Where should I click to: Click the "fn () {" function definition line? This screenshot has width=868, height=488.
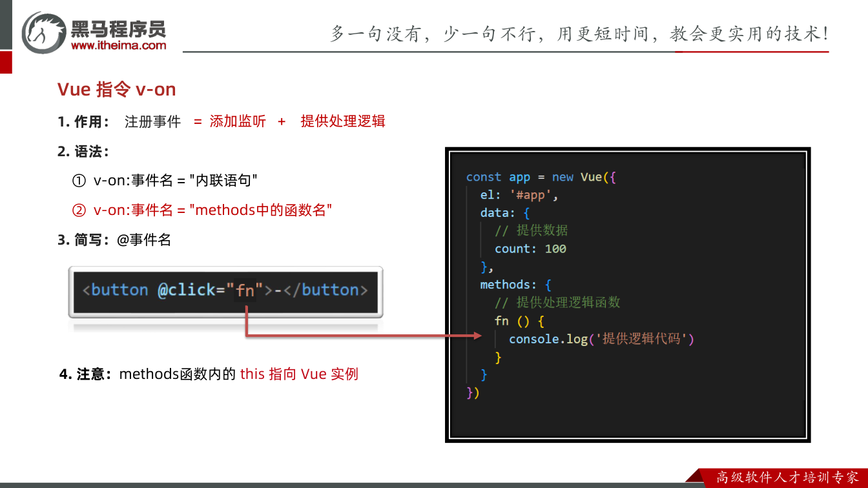(520, 321)
